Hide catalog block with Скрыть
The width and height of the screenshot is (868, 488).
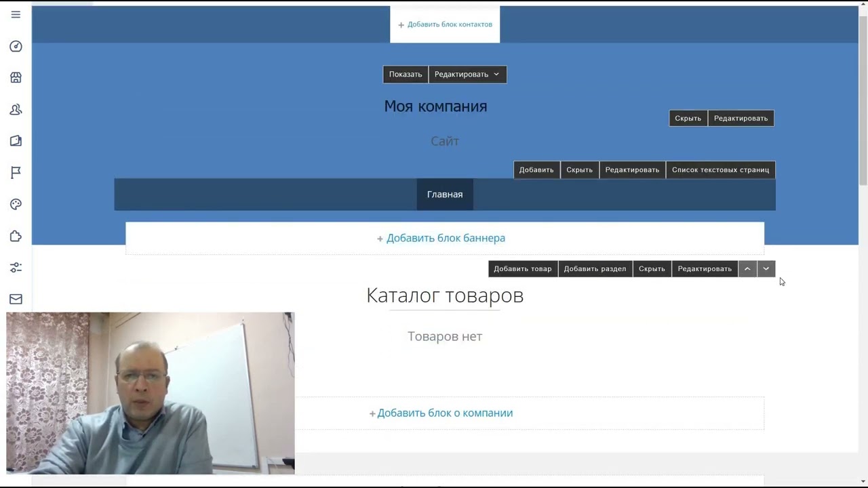pyautogui.click(x=652, y=269)
